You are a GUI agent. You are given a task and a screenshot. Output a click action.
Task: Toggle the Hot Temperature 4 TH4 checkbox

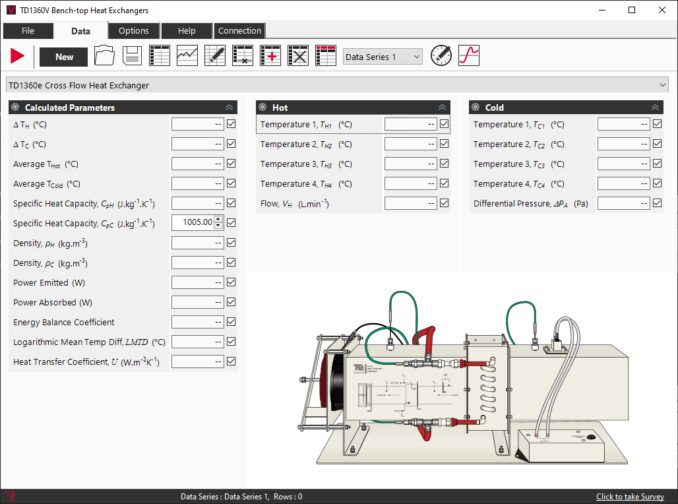coord(444,184)
